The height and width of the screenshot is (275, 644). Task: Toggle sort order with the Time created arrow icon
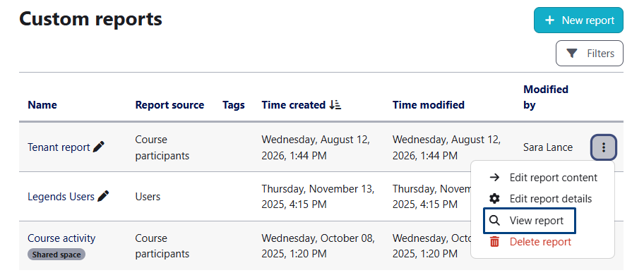pyautogui.click(x=335, y=105)
